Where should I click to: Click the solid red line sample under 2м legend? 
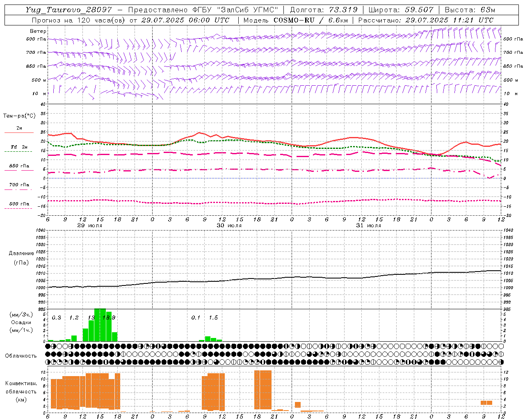(x=19, y=133)
